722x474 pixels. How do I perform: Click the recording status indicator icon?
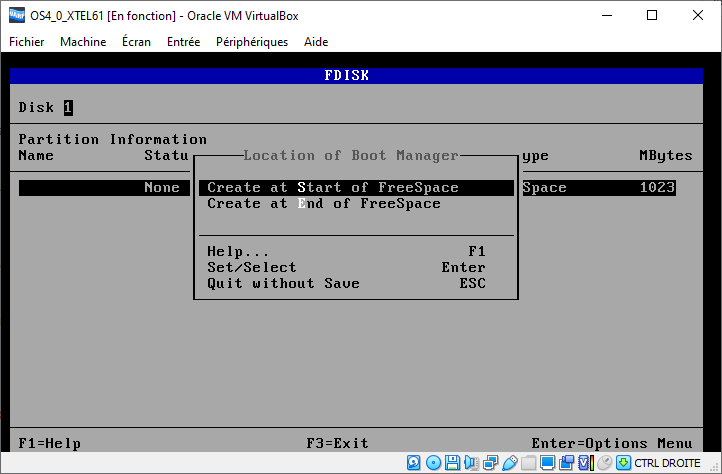click(x=566, y=463)
